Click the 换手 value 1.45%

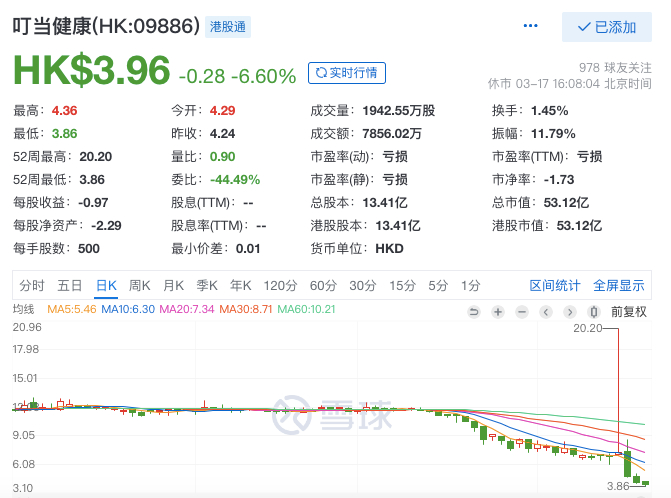point(549,110)
